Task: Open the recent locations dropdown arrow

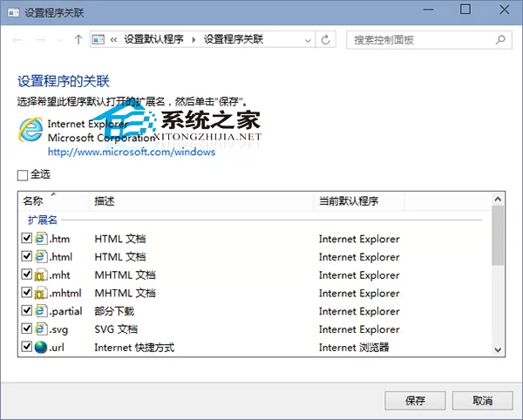Action: 60,40
